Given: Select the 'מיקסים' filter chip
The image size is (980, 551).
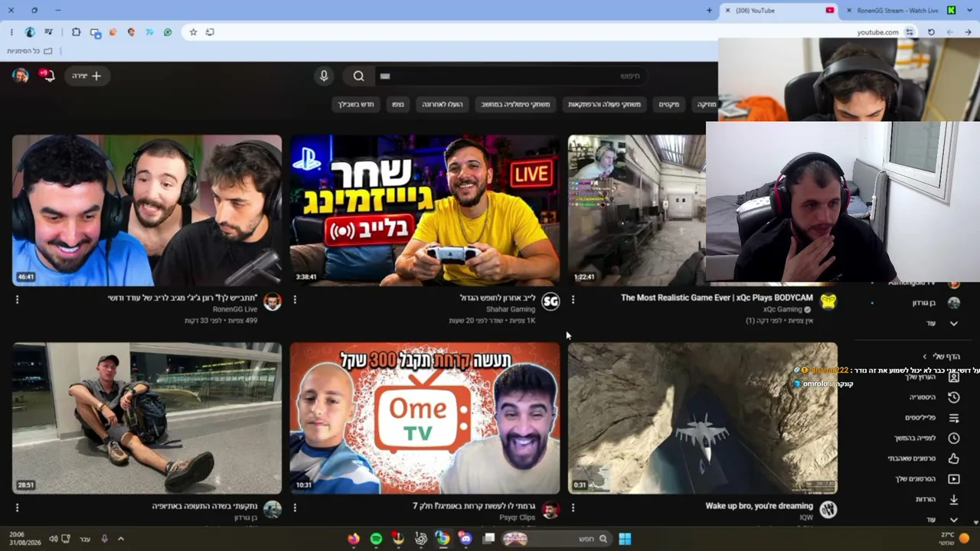Looking at the screenshot, I should pyautogui.click(x=669, y=104).
